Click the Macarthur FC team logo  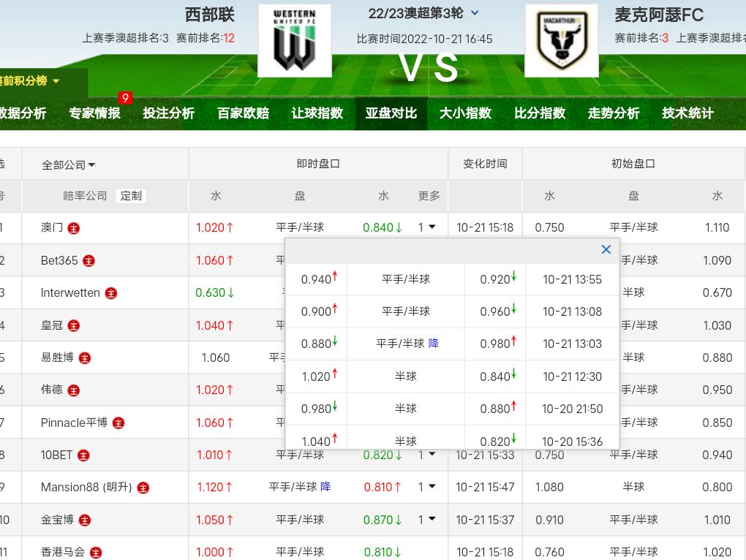(x=561, y=41)
